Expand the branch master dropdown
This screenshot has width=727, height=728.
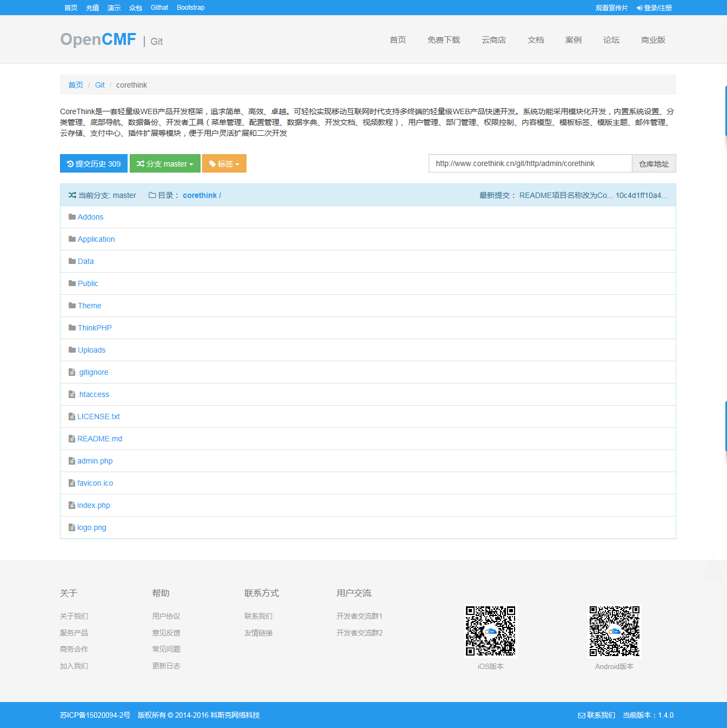(165, 164)
